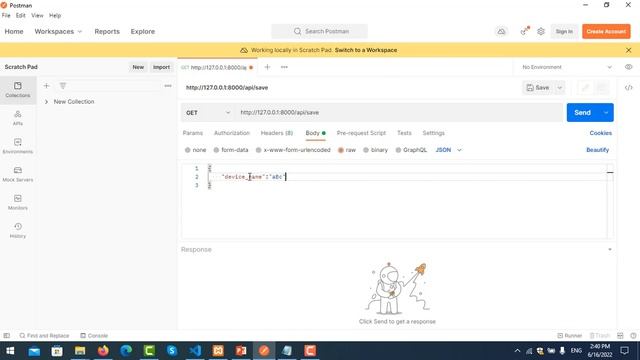Open the JSON format dropdown
This screenshot has height=360, width=640.
(448, 150)
